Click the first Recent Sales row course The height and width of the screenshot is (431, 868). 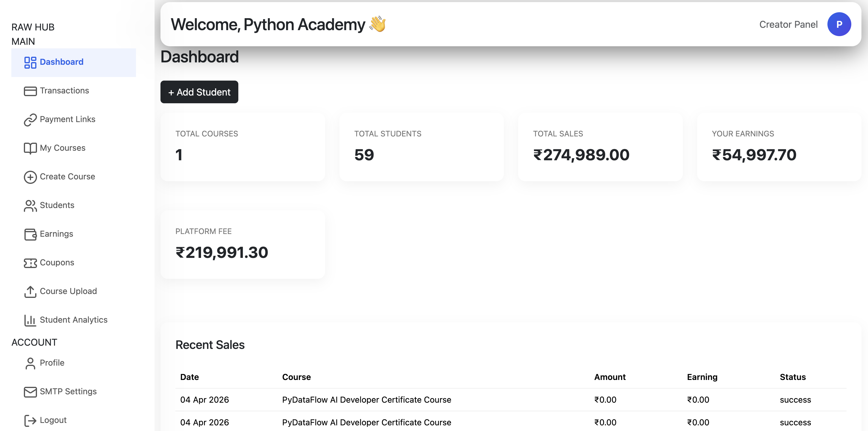tap(366, 400)
